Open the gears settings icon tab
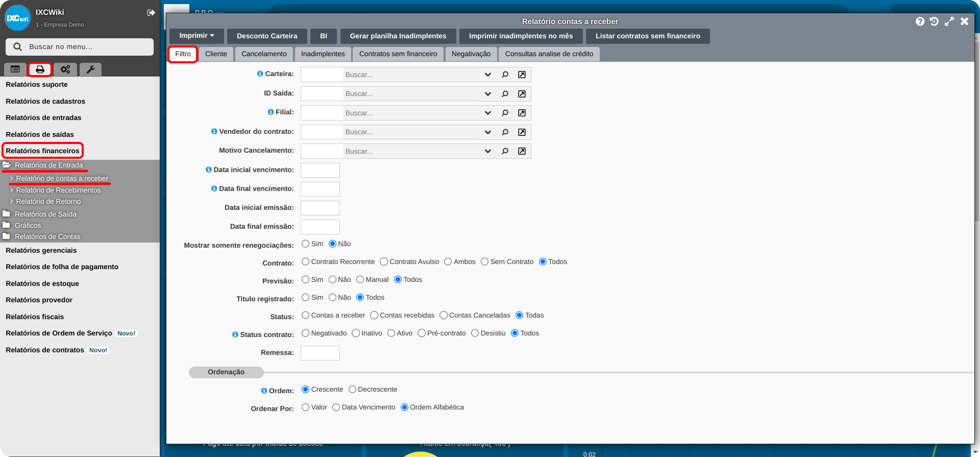Image resolution: width=980 pixels, height=457 pixels. 65,69
